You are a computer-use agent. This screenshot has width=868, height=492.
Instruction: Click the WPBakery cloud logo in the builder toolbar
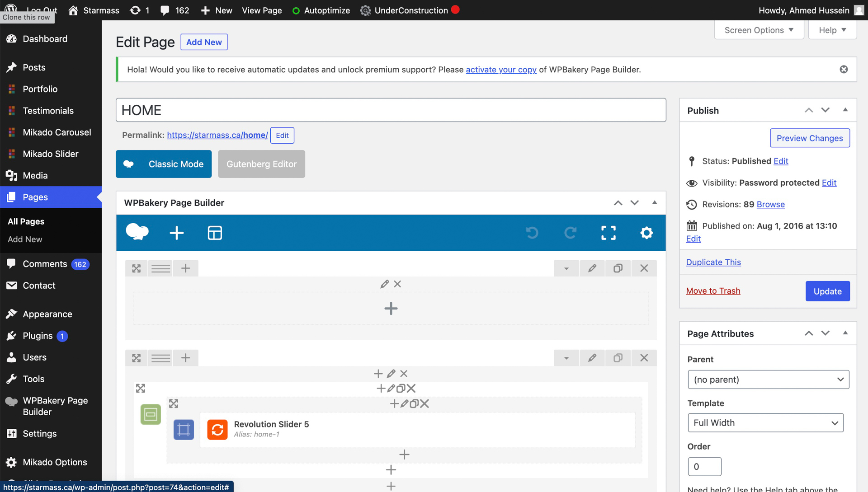click(x=137, y=232)
